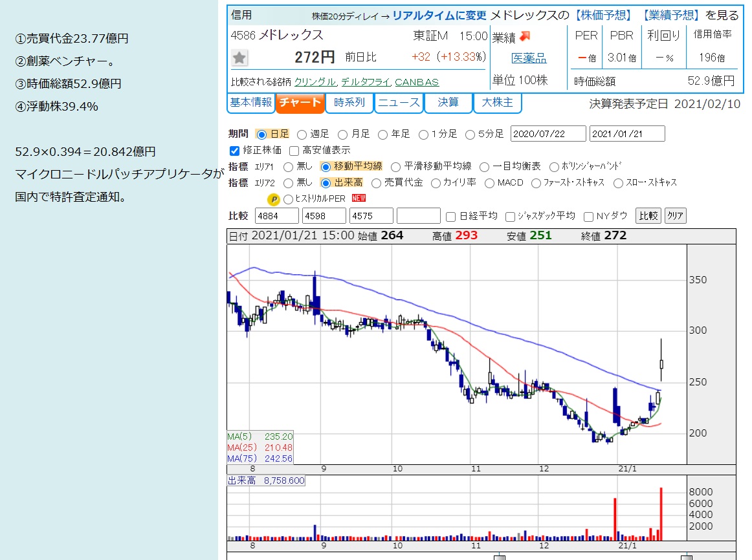This screenshot has width=752, height=560.
Task: Click comparison code field 4598
Action: coord(324,216)
